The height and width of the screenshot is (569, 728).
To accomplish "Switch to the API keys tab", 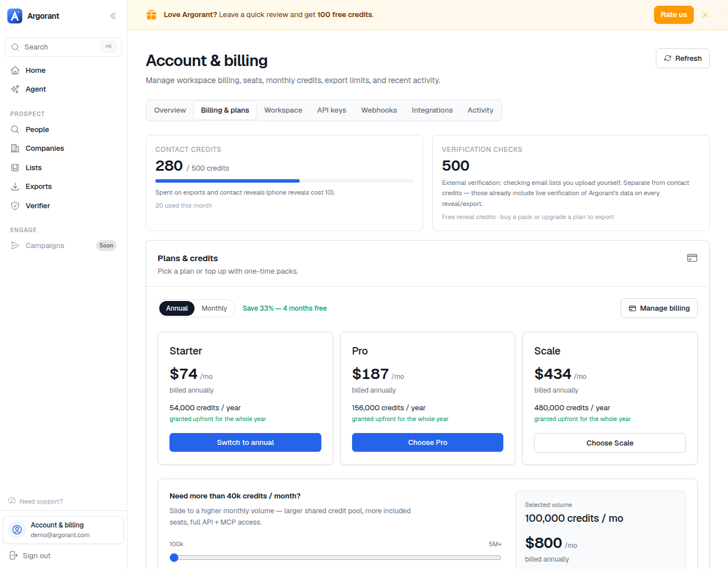I will pyautogui.click(x=332, y=110).
